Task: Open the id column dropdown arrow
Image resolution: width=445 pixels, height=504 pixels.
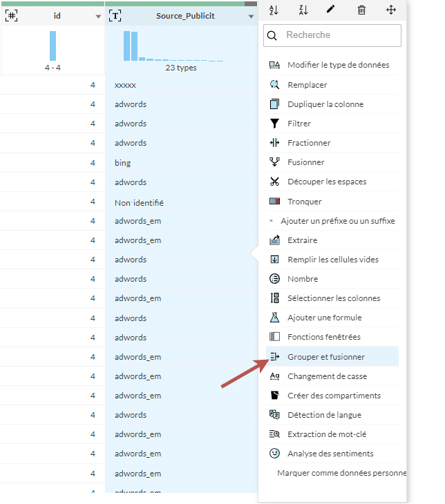Action: (98, 17)
